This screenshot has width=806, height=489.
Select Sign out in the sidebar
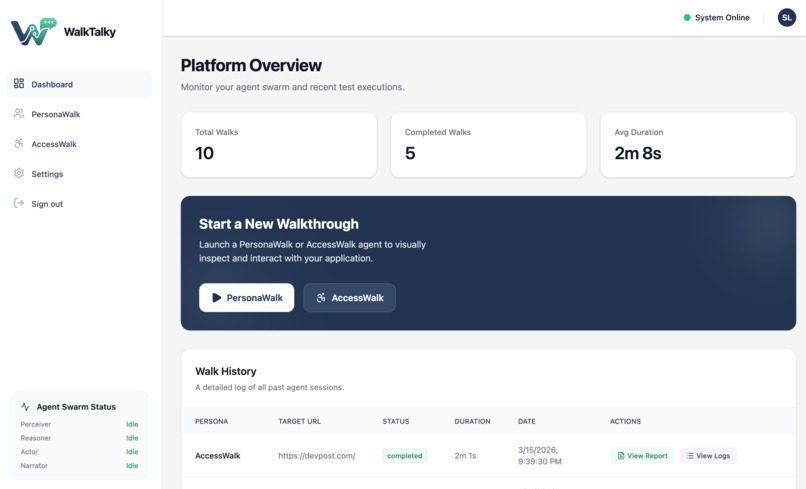tap(79, 204)
